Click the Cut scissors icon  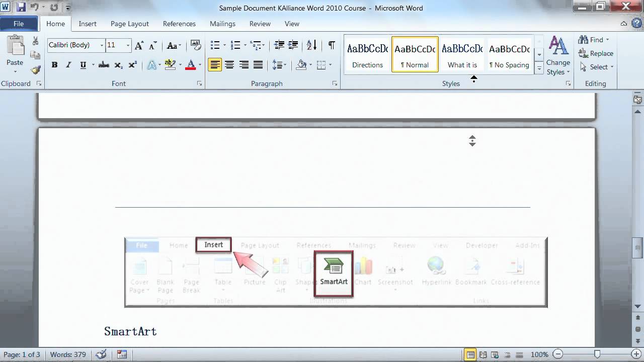[x=35, y=41]
